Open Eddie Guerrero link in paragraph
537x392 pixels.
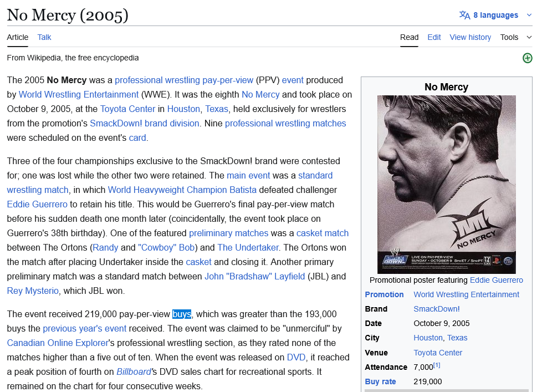point(37,204)
